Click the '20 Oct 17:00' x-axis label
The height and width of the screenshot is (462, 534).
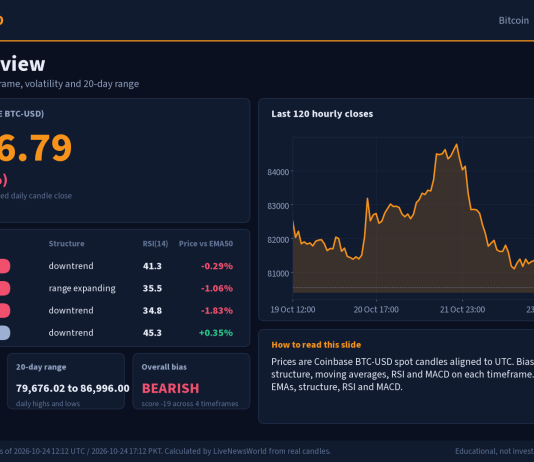pyautogui.click(x=376, y=309)
